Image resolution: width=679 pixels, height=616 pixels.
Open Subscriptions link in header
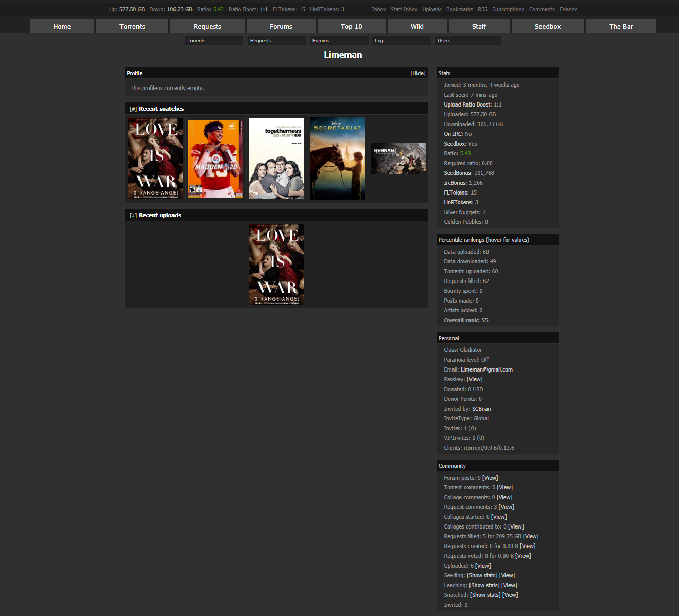(x=508, y=9)
